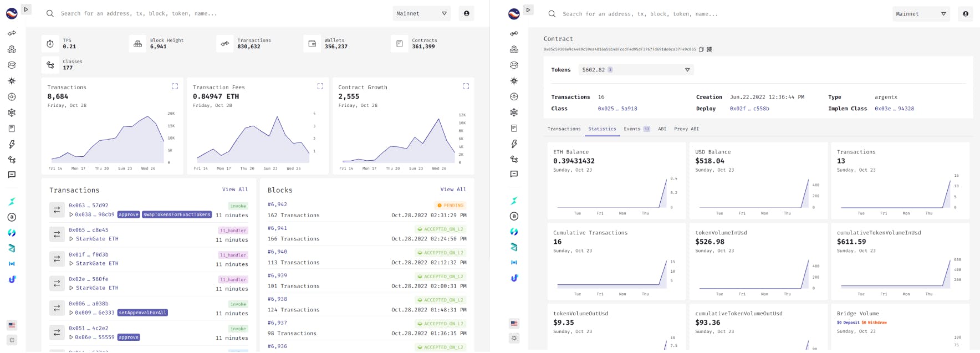The height and width of the screenshot is (353, 980).
Task: Show the QR code for the contract address
Action: (709, 49)
